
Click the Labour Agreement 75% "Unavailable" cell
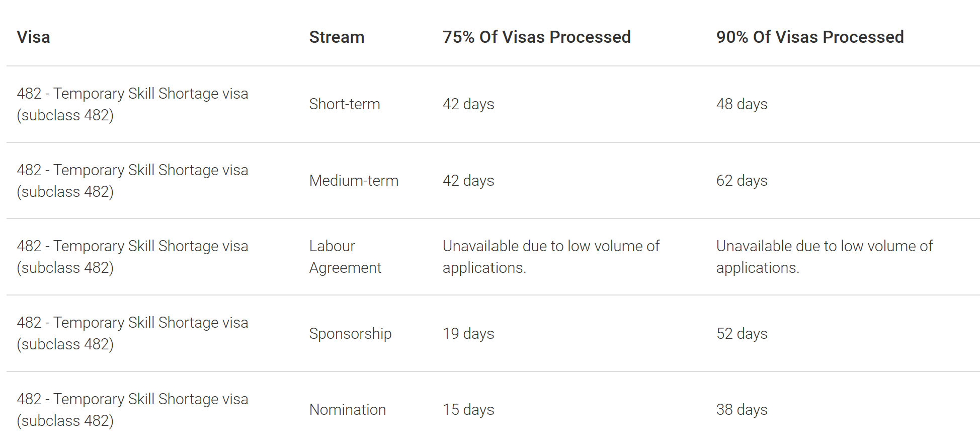(550, 257)
